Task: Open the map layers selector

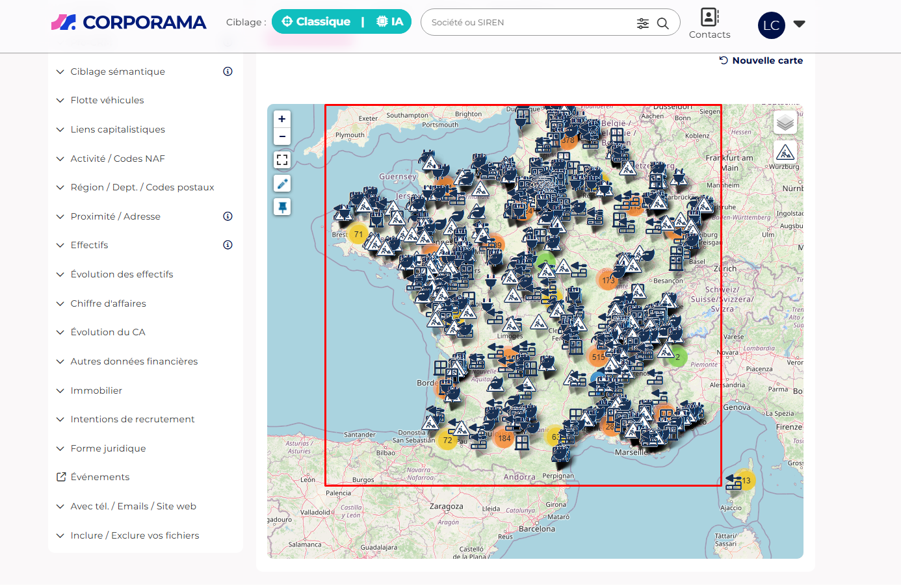Action: [785, 122]
